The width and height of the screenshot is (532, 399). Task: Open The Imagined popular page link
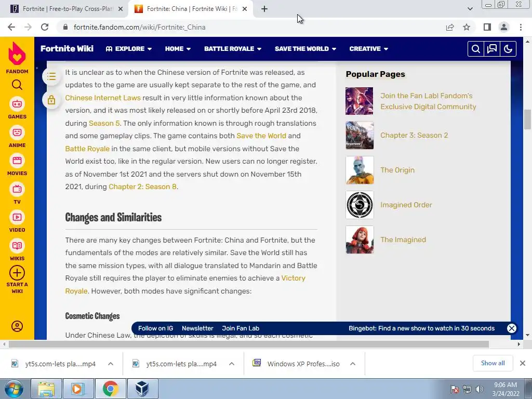pyautogui.click(x=403, y=240)
